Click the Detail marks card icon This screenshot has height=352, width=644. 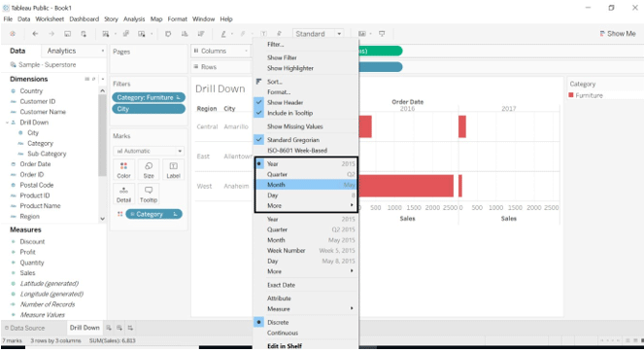(x=123, y=194)
